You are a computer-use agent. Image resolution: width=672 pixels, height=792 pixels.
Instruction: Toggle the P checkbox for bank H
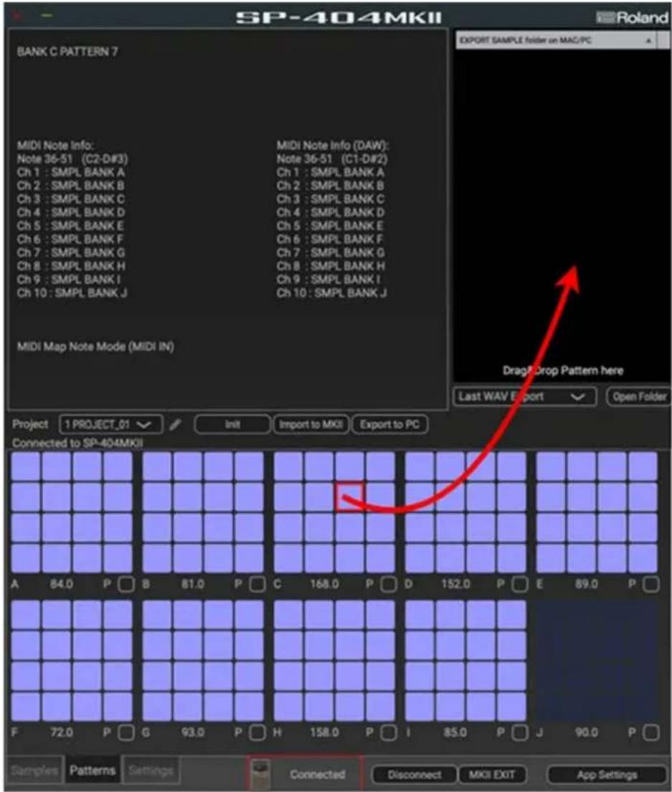(389, 732)
